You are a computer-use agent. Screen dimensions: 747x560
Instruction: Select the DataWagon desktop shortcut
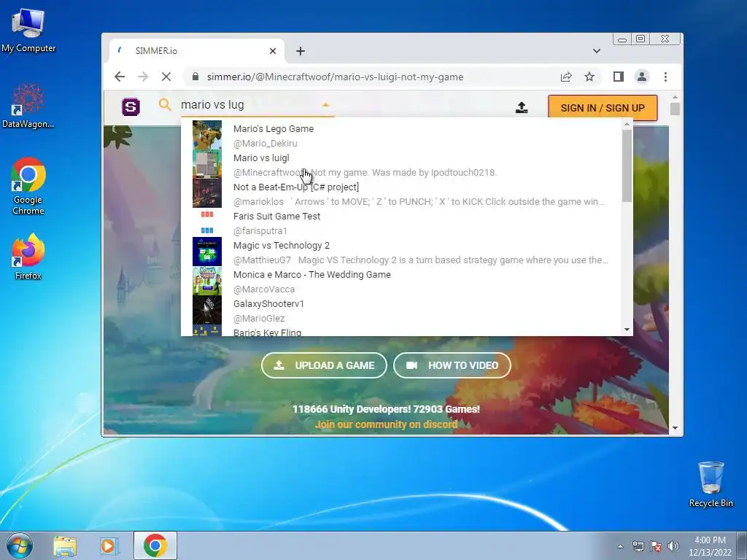click(x=28, y=106)
